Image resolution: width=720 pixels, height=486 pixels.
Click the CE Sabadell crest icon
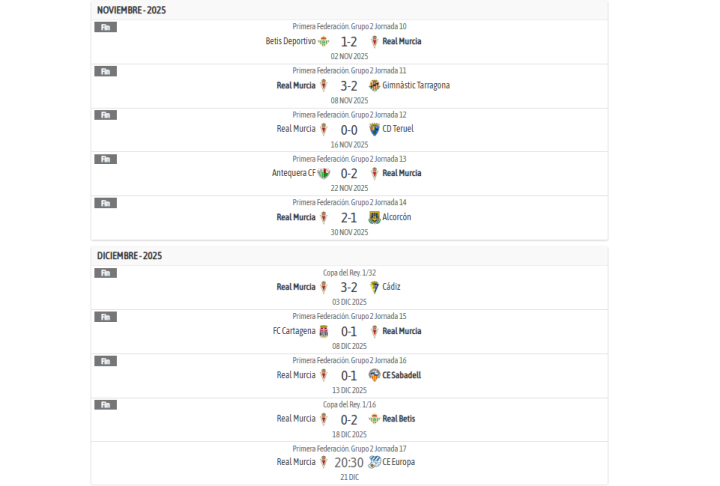tap(374, 375)
